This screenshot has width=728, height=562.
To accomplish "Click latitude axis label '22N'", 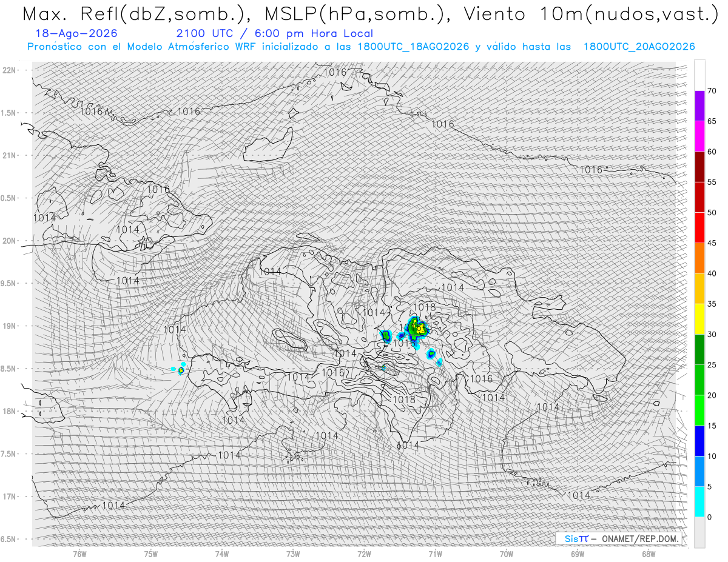I will (10, 70).
